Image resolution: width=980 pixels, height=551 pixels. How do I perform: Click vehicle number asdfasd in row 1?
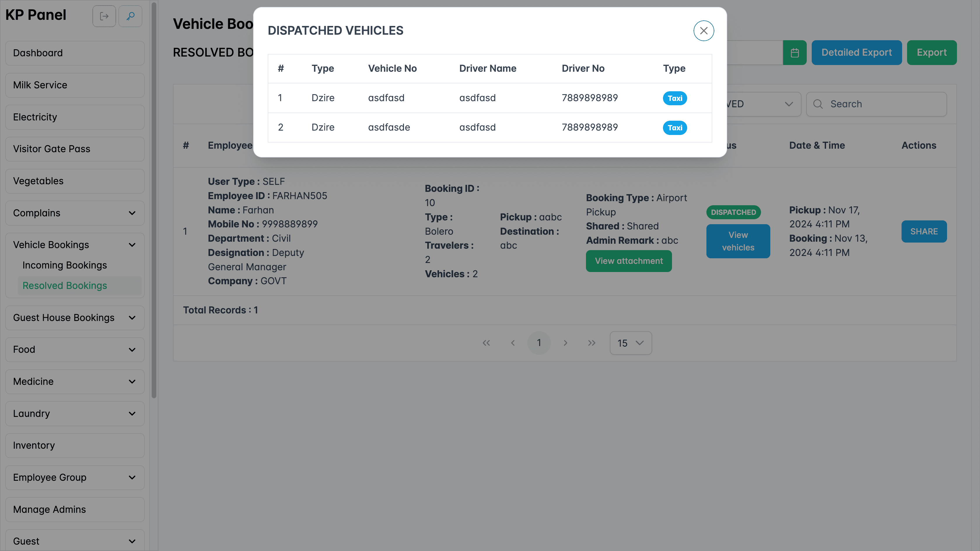(x=386, y=98)
